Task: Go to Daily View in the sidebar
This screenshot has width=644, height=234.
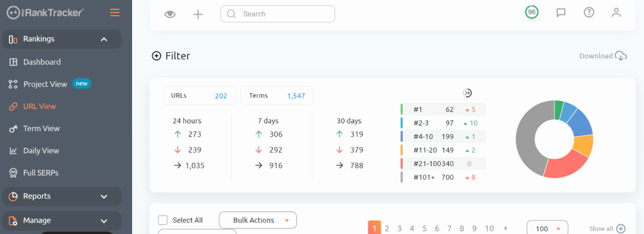Action: tap(41, 151)
